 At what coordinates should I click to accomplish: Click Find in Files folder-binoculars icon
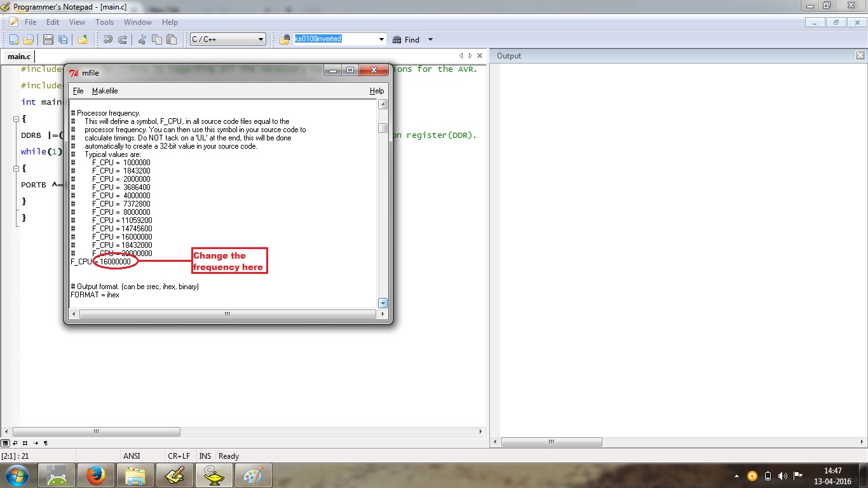coord(285,39)
